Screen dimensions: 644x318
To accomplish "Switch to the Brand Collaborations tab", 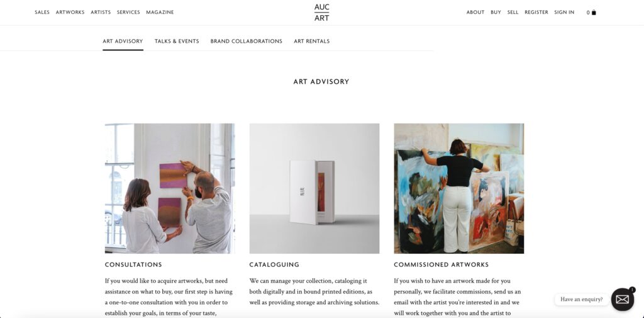I will click(247, 41).
